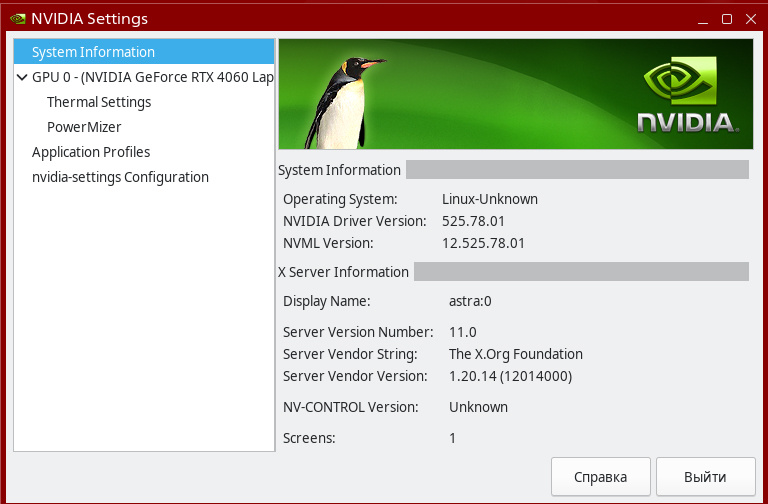
Task: Open Application Profiles page
Action: click(91, 152)
